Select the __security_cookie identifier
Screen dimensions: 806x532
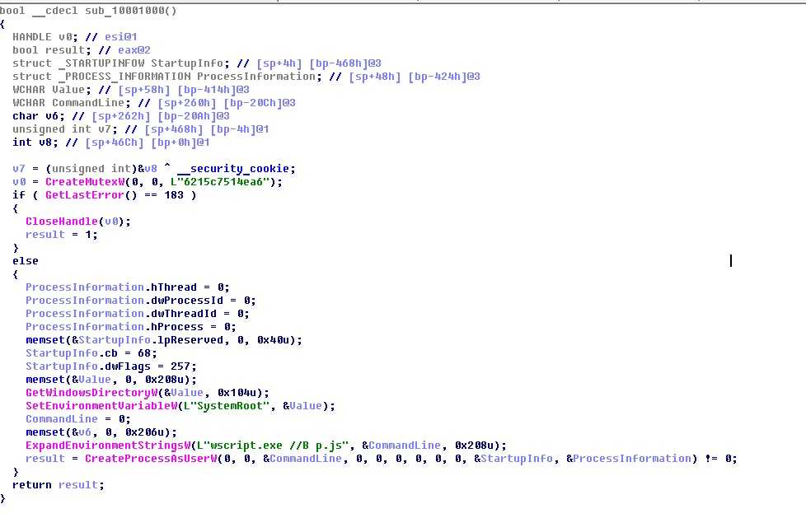pyautogui.click(x=236, y=169)
